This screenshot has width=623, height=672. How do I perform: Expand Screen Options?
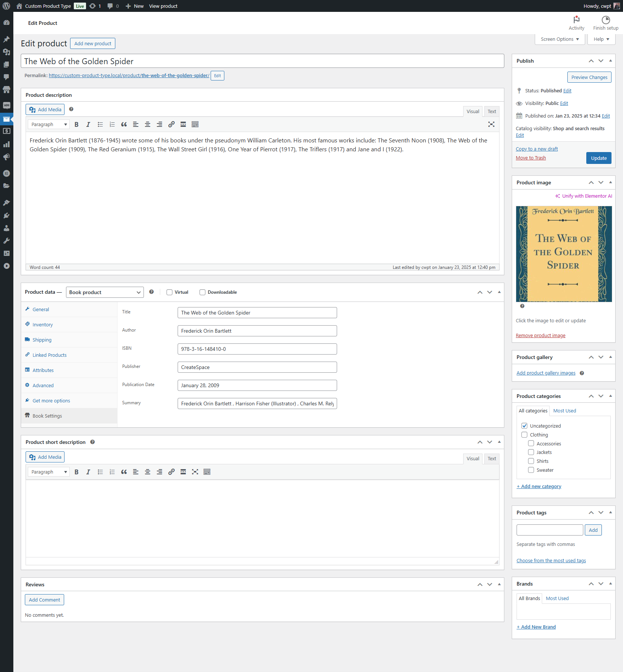[x=560, y=39]
